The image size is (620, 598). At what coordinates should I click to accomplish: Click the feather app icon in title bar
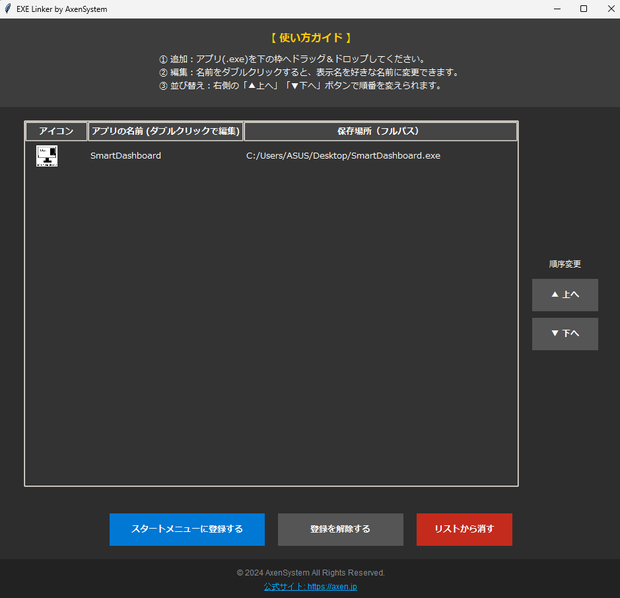8,9
